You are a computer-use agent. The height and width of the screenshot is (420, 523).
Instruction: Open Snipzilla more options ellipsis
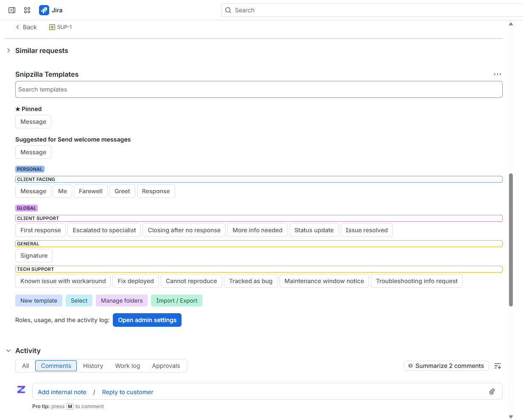click(x=498, y=74)
